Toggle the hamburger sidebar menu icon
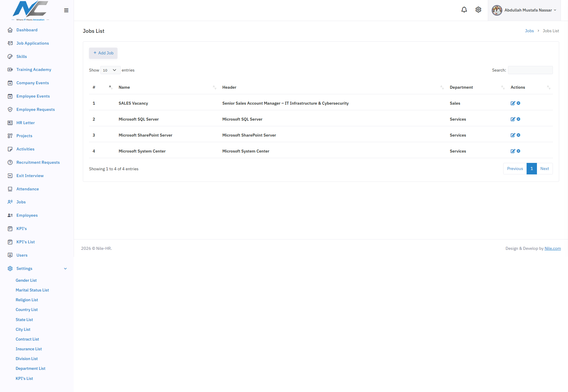This screenshot has height=392, width=568. point(66,10)
